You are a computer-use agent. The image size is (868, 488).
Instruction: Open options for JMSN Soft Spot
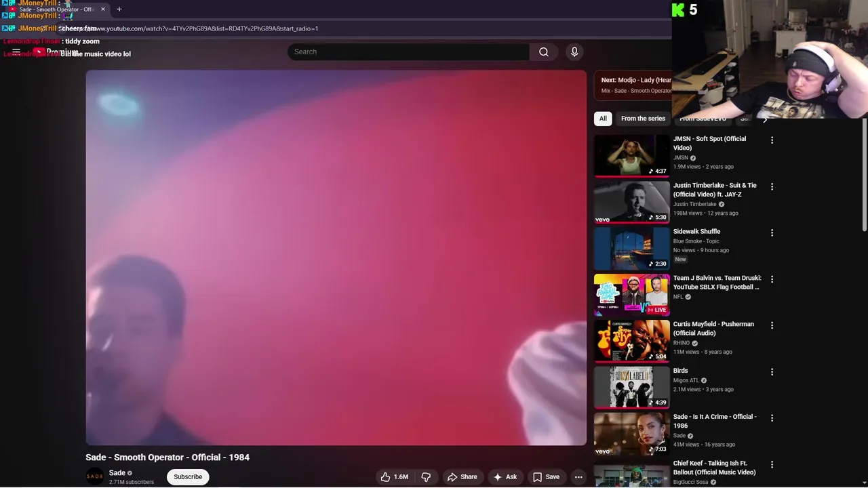coord(772,140)
